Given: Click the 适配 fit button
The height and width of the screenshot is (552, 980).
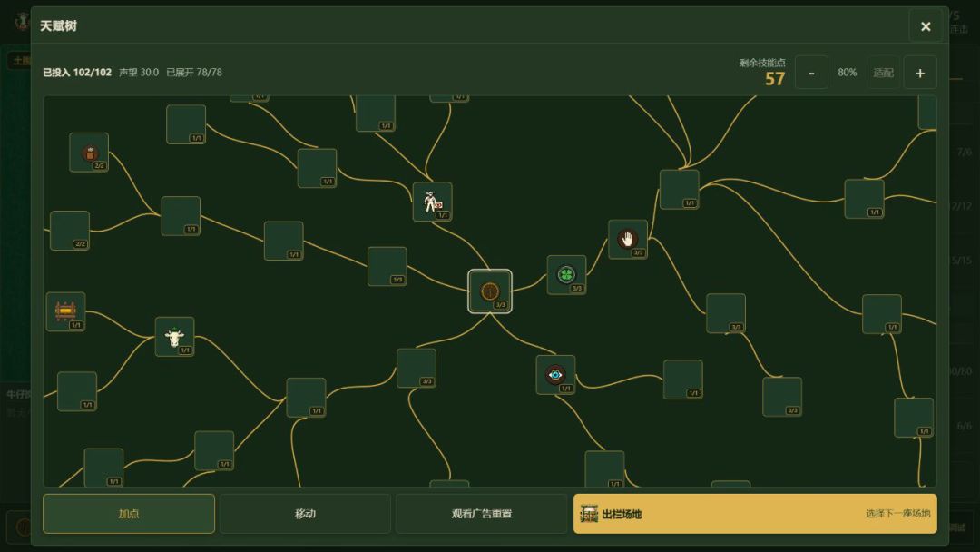Looking at the screenshot, I should [x=883, y=73].
